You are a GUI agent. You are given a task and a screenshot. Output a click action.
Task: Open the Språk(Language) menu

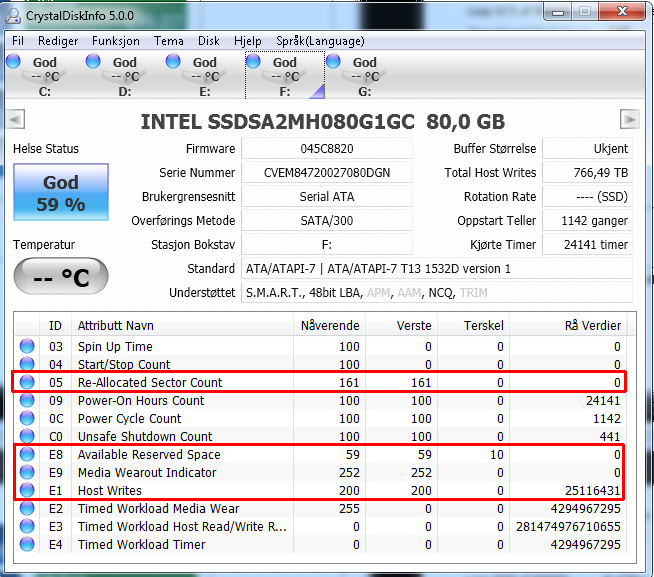(x=320, y=41)
